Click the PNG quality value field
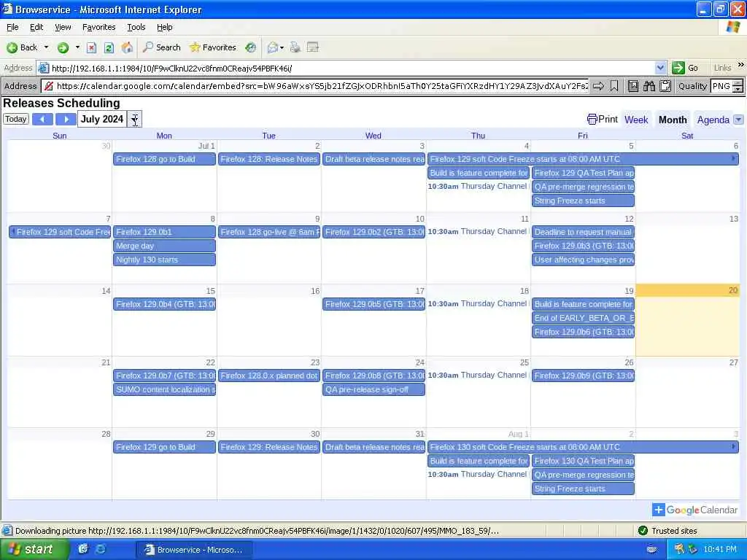The height and width of the screenshot is (560, 747). click(721, 86)
